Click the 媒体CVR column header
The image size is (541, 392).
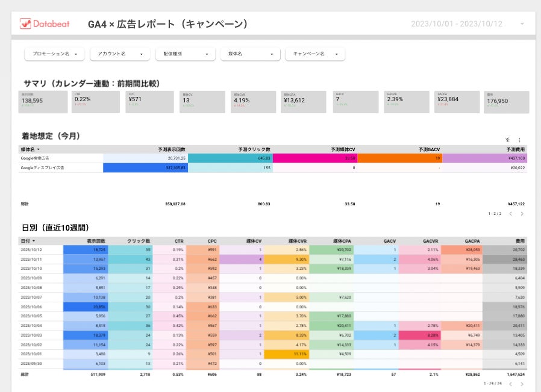(298, 241)
